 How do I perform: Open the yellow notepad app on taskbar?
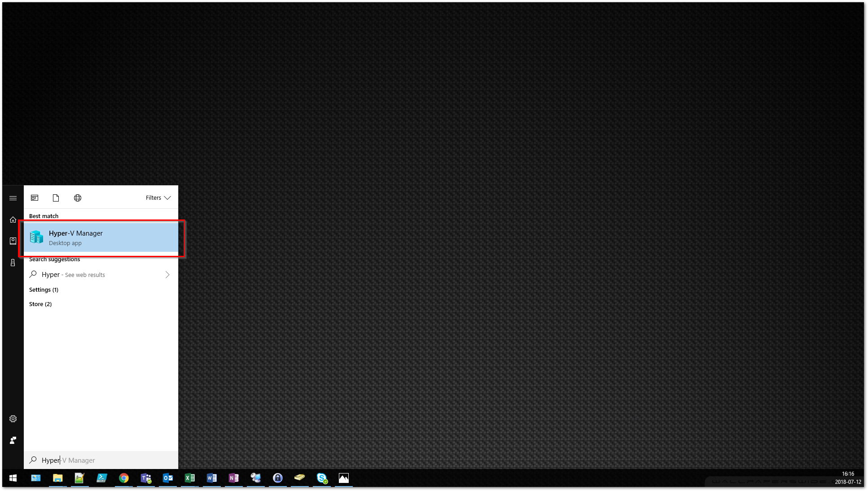click(300, 478)
